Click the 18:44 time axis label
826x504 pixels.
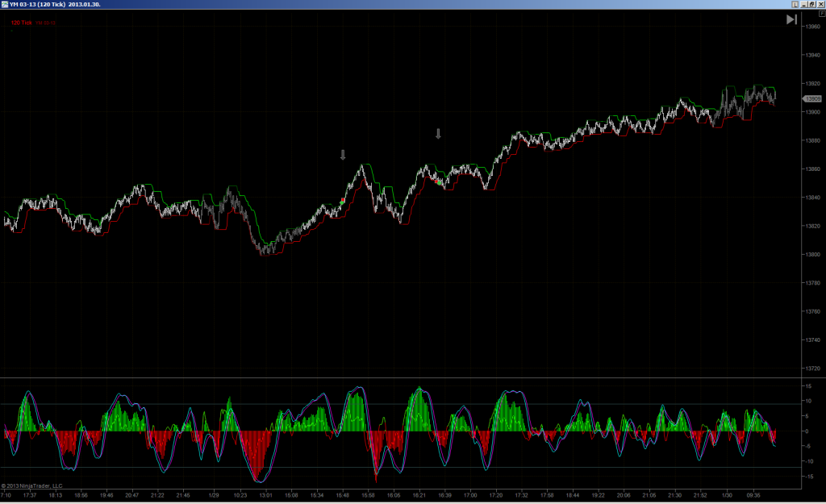point(573,495)
